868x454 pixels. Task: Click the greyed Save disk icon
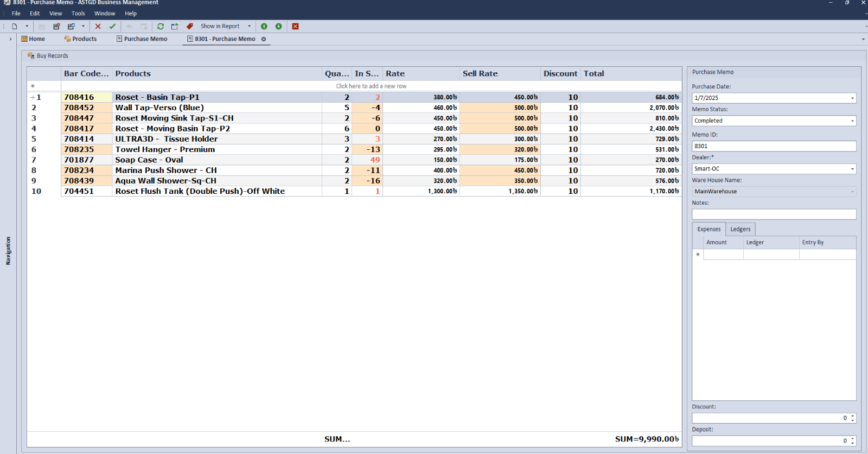click(x=42, y=26)
